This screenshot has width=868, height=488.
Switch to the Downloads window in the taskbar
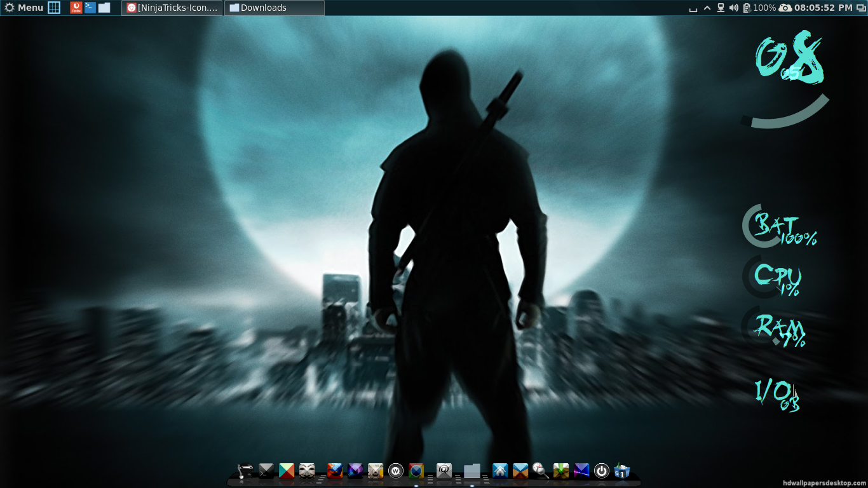pyautogui.click(x=275, y=8)
